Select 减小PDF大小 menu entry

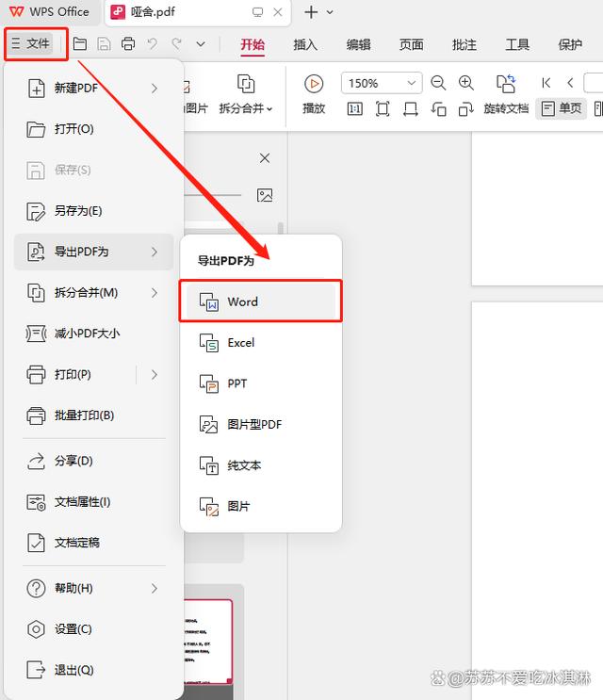pos(93,334)
